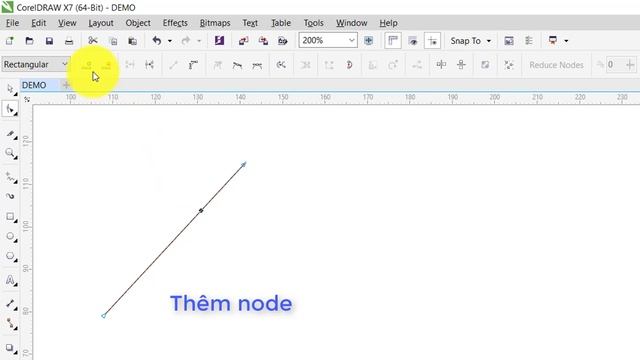
Task: Toggle the Show Grid button
Action: coord(413,40)
